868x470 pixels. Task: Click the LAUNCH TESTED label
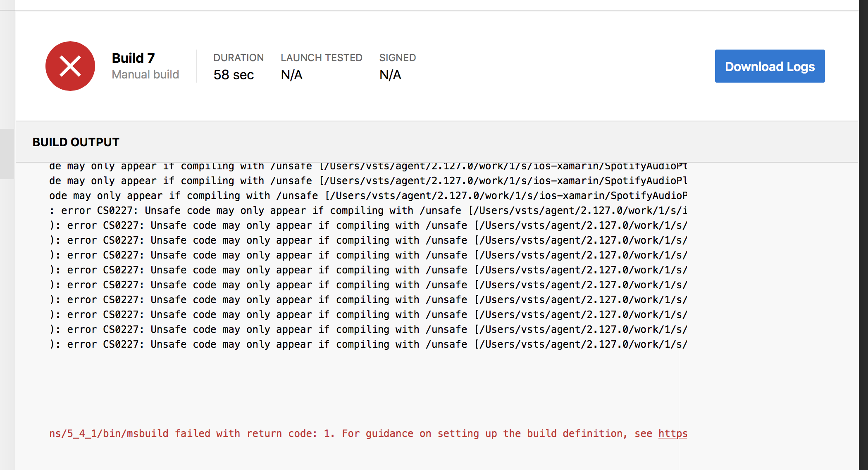point(321,58)
